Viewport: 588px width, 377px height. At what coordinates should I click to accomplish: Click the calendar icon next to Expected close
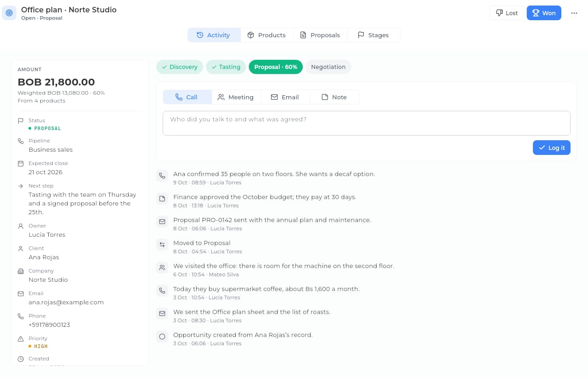21,164
